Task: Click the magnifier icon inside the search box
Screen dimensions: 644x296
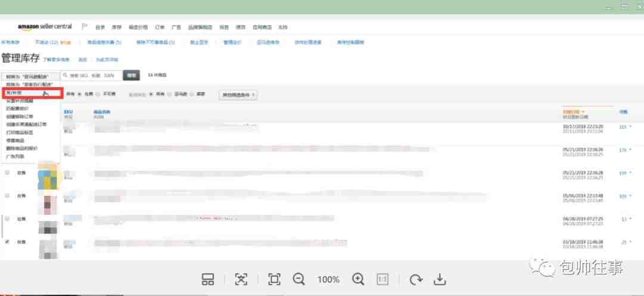Action: pyautogui.click(x=66, y=76)
